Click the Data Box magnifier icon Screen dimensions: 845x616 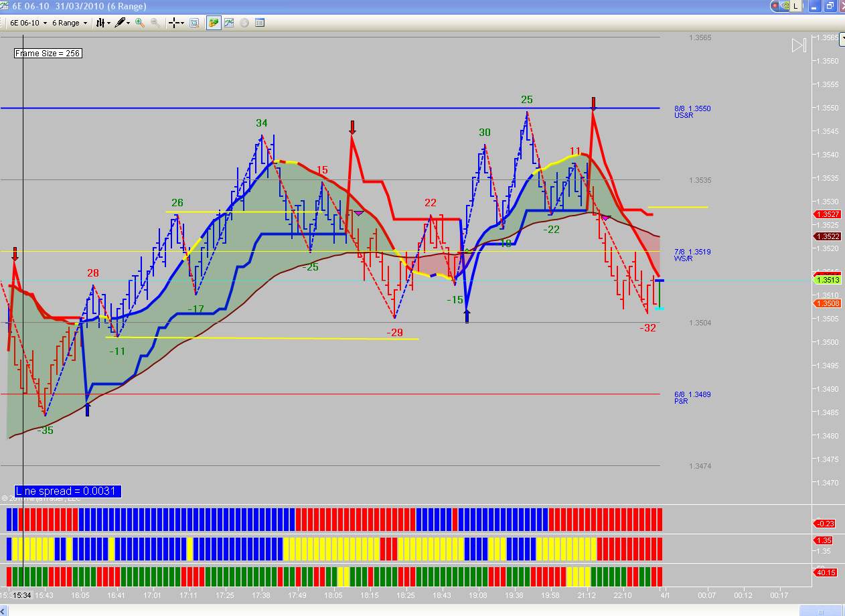194,23
